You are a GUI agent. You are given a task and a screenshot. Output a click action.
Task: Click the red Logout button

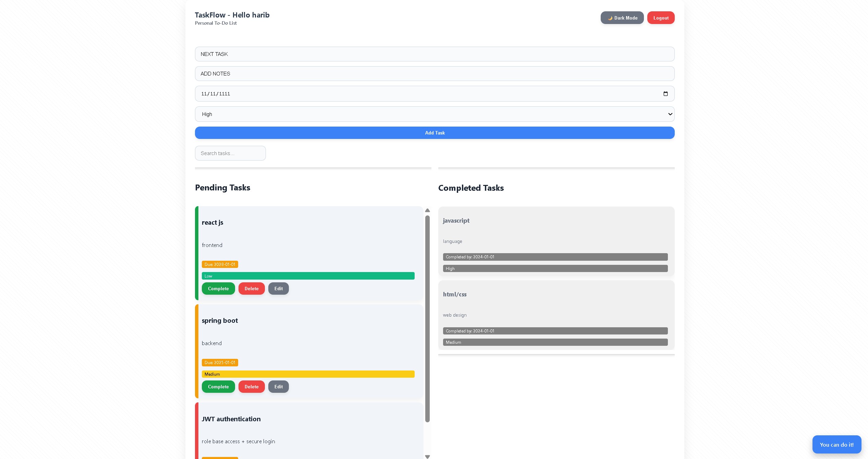coord(661,18)
